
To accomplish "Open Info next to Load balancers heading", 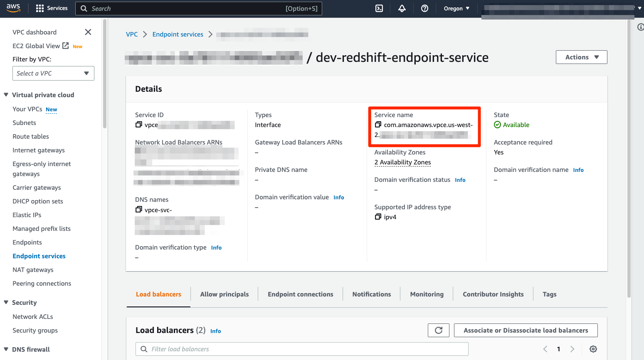I will (x=215, y=331).
